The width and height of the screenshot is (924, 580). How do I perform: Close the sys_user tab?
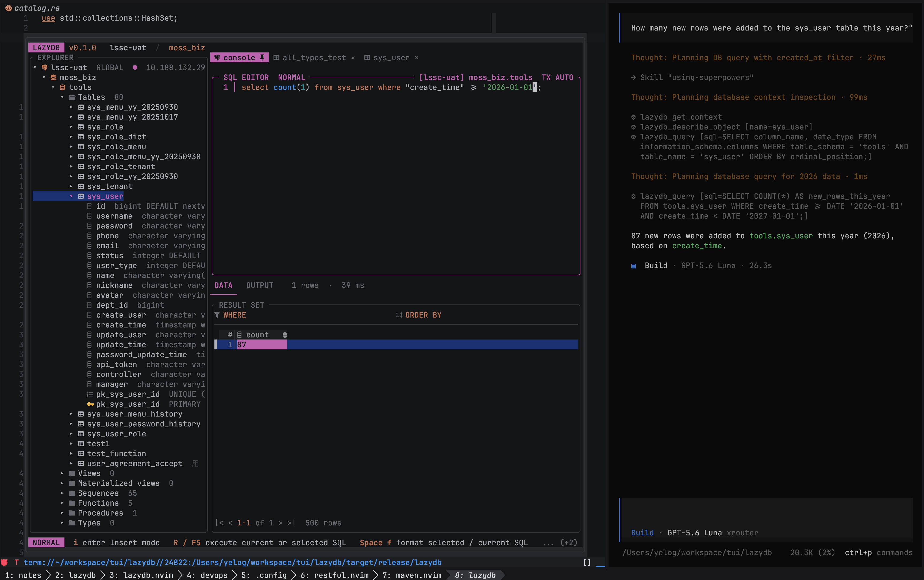(417, 58)
